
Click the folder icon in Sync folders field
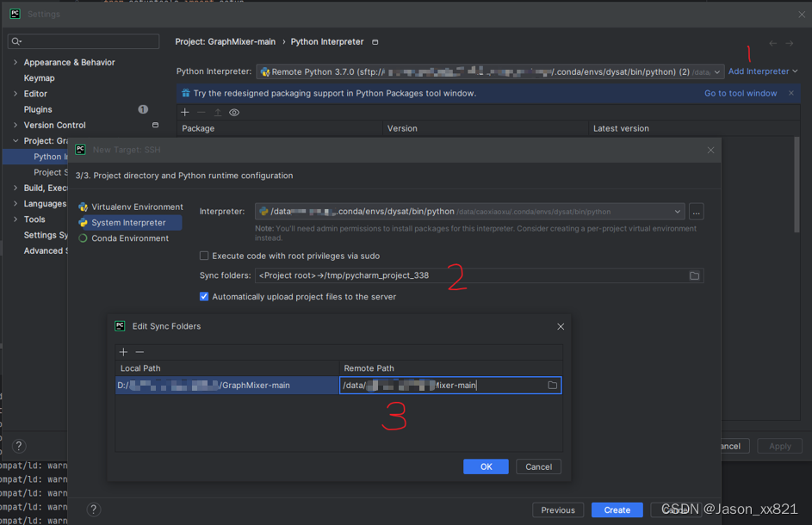tap(694, 275)
